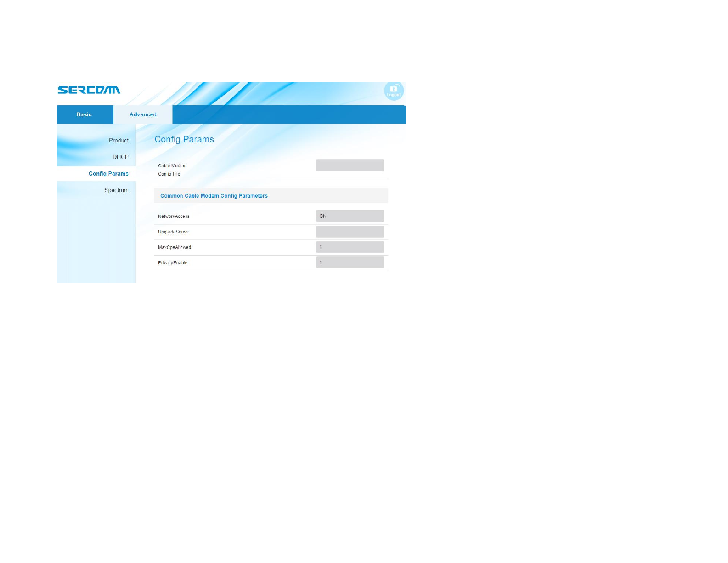Image resolution: width=728 pixels, height=563 pixels.
Task: Select the PrivacyEnable value field
Action: (x=350, y=263)
